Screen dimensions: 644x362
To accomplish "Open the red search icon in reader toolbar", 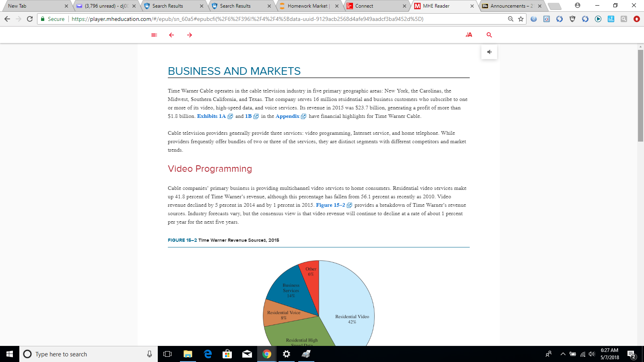I will click(x=489, y=35).
